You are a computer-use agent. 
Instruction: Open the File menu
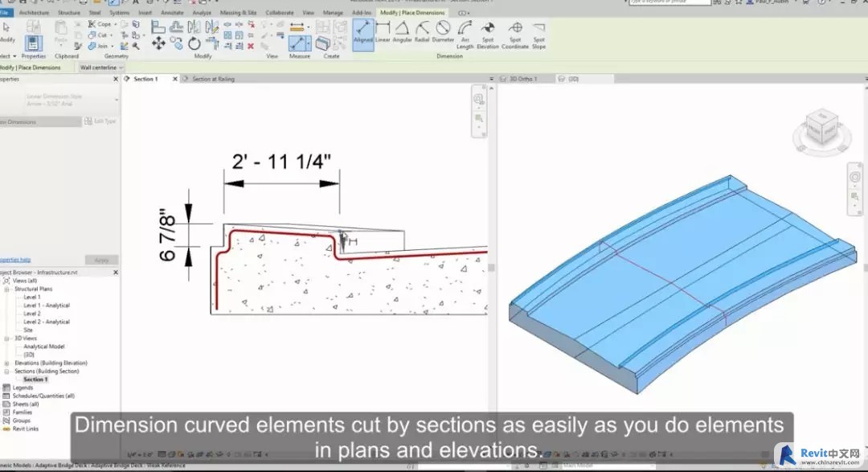5,13
